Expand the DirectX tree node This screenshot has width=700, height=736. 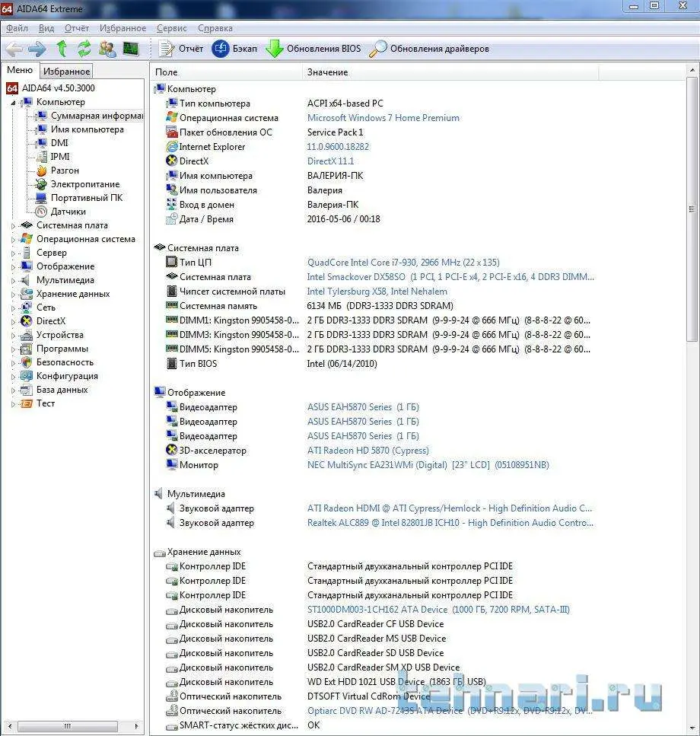13,321
